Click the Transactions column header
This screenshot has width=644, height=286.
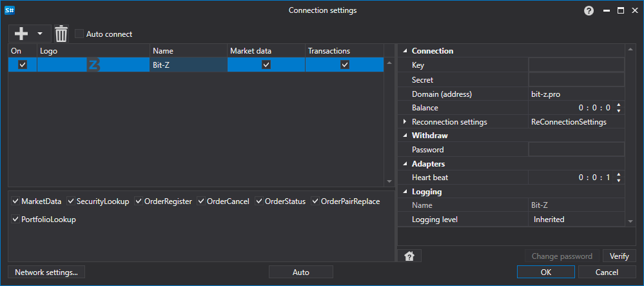point(345,51)
